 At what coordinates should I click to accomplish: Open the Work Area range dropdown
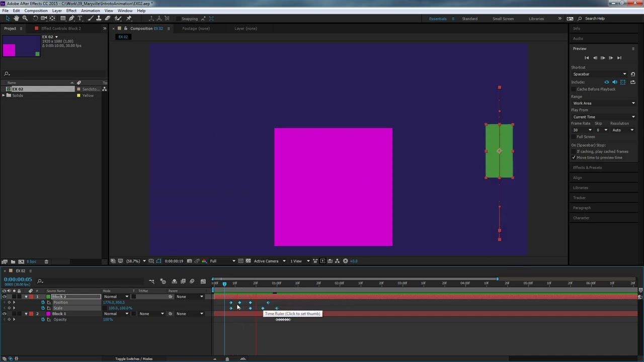(603, 103)
